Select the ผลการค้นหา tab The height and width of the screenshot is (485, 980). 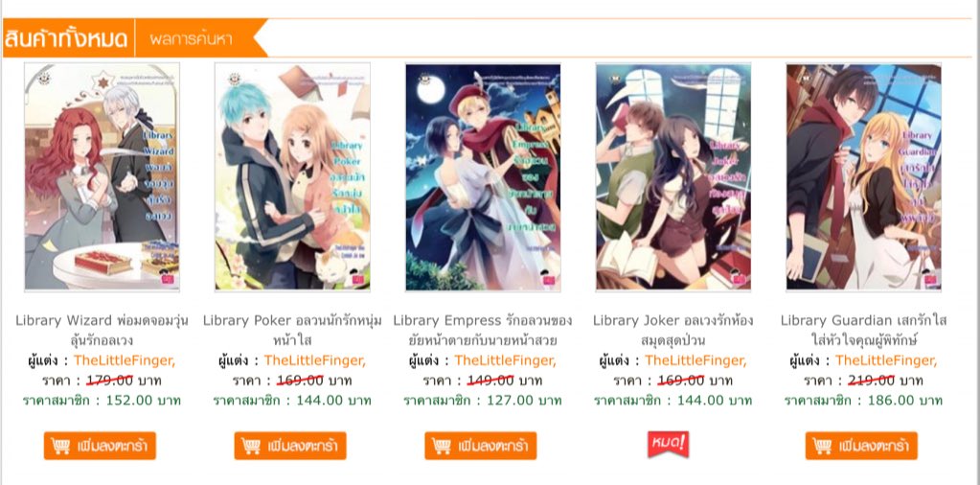(x=192, y=38)
